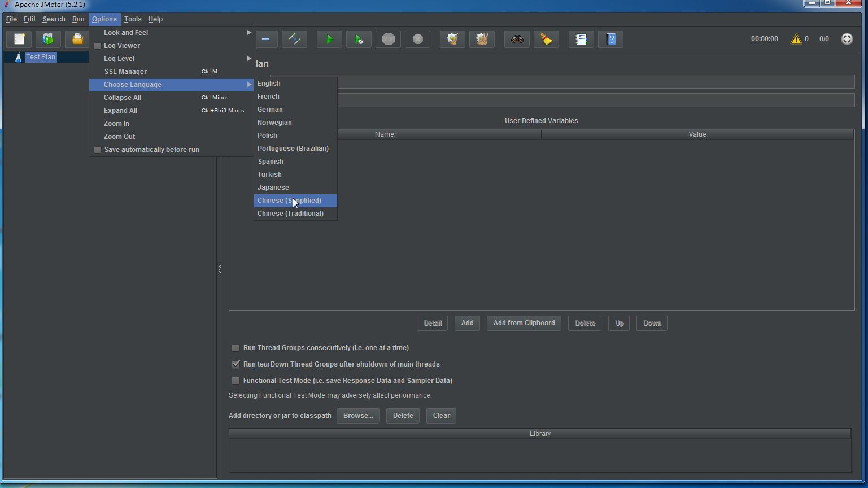Select Chinese (Simplified) language
The image size is (868, 488).
(x=289, y=201)
